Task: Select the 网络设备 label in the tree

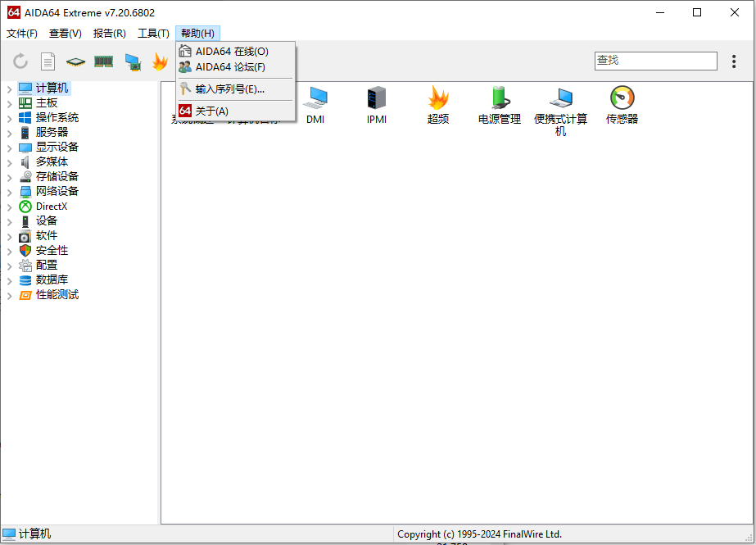Action: coord(57,192)
